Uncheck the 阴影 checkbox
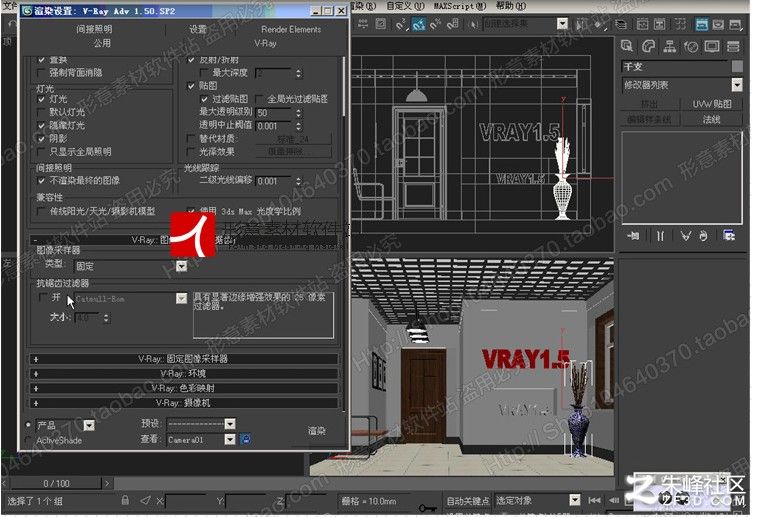Image resolution: width=758 pixels, height=517 pixels. (x=41, y=139)
